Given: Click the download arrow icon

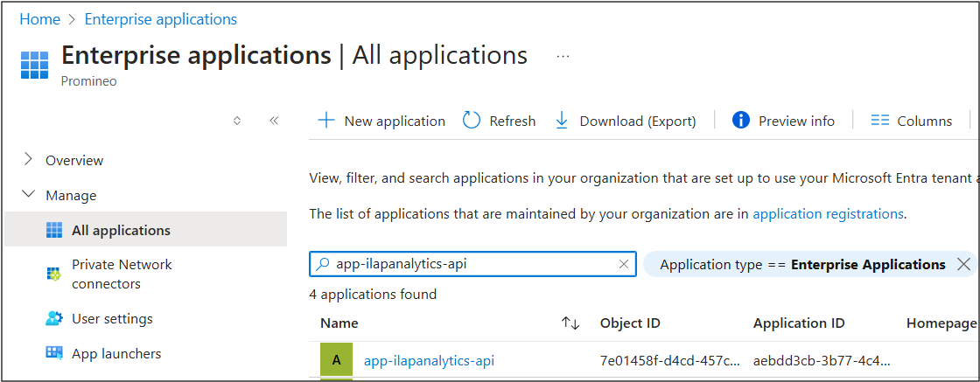Looking at the screenshot, I should 562,121.
